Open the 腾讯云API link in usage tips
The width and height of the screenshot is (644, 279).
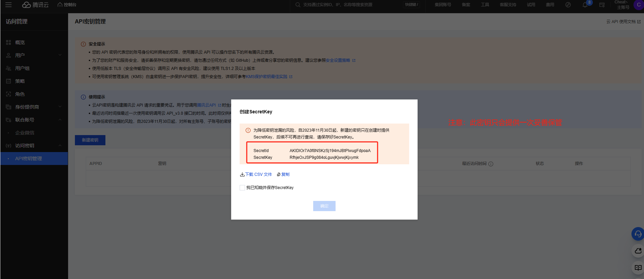(x=206, y=105)
